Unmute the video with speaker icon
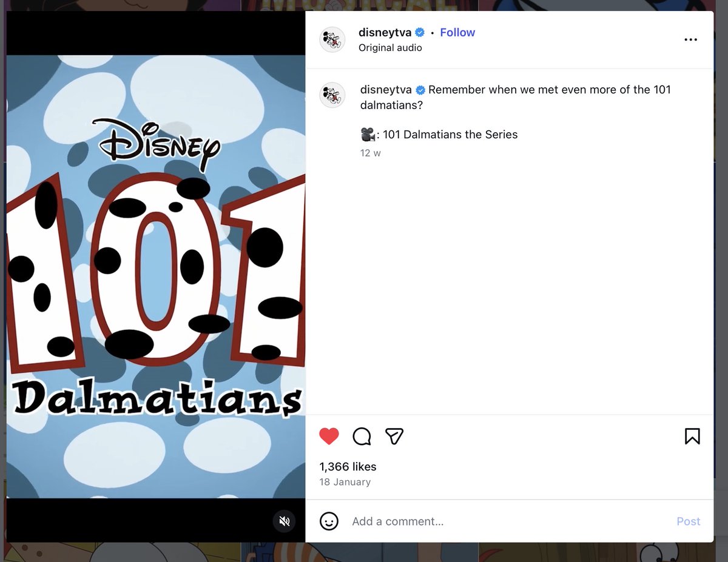Screen dimensions: 728x562 tap(285, 521)
